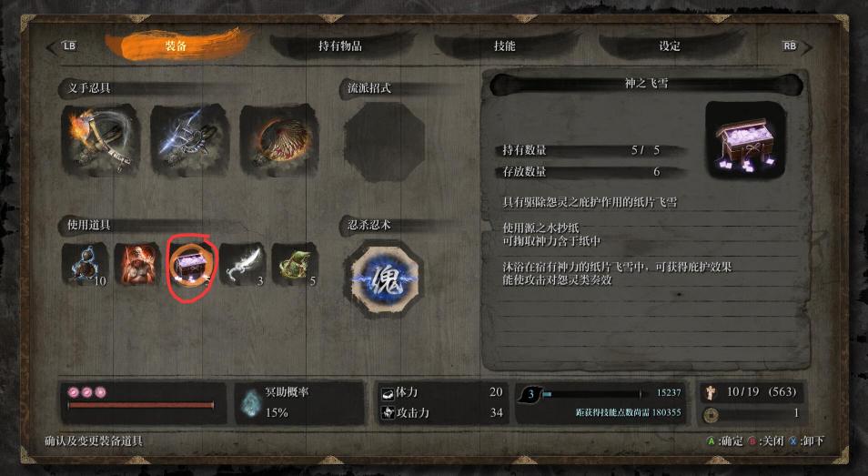The height and width of the screenshot is (476, 868).
Task: Click the X 卸下 unequip prompt
Action: coord(806,441)
